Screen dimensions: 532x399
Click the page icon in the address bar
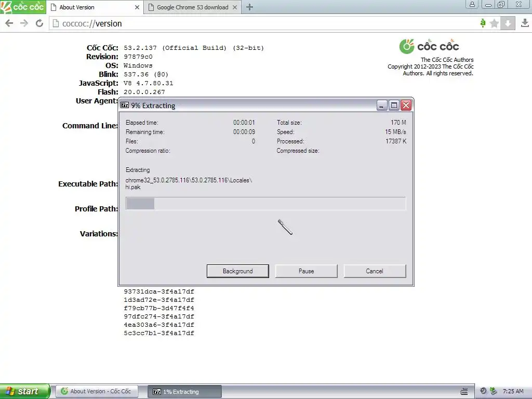[56, 23]
